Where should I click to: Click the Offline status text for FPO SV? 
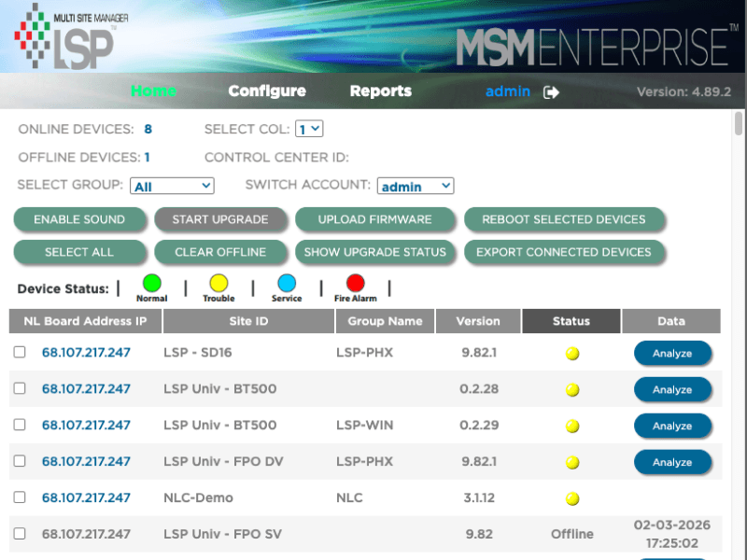point(572,534)
